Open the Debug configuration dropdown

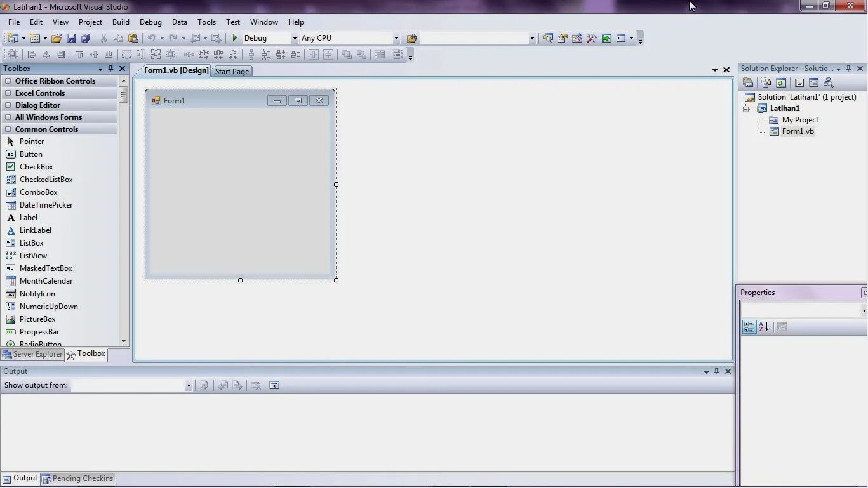295,38
